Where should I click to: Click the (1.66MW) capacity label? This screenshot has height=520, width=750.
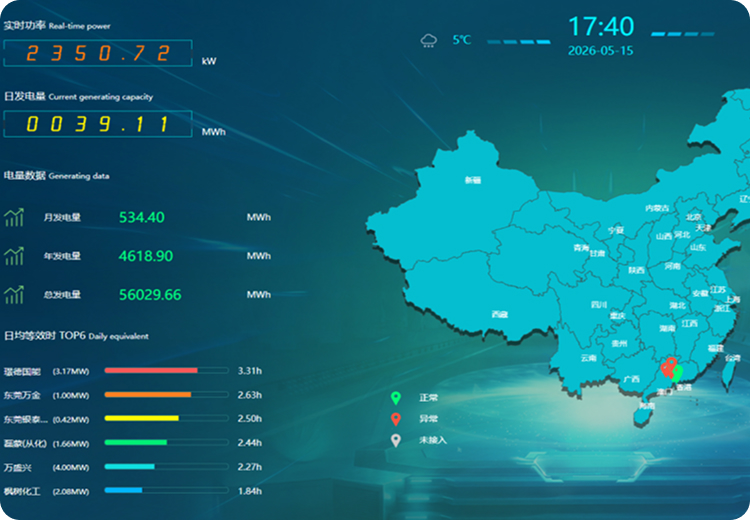point(71,444)
